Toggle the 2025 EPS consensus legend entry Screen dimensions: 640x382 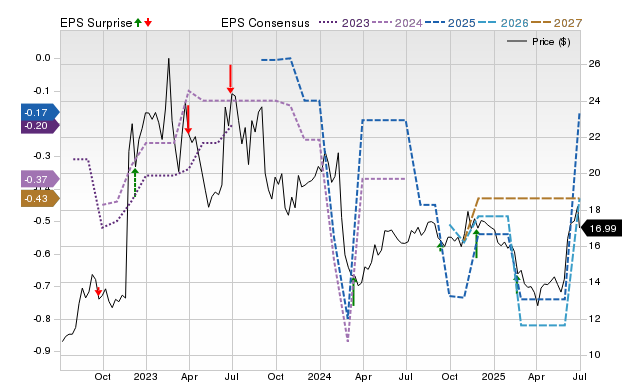click(450, 23)
